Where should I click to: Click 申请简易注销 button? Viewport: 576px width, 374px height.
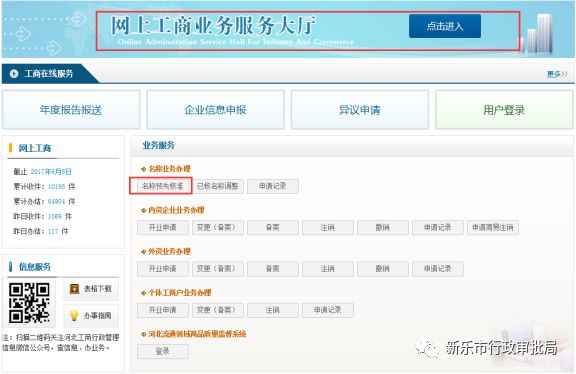[493, 228]
